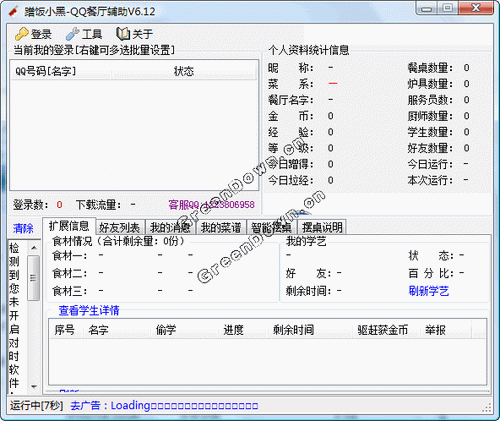The width and height of the screenshot is (500, 421).
Task: Click the 客服QQ contact link
Action: click(211, 204)
